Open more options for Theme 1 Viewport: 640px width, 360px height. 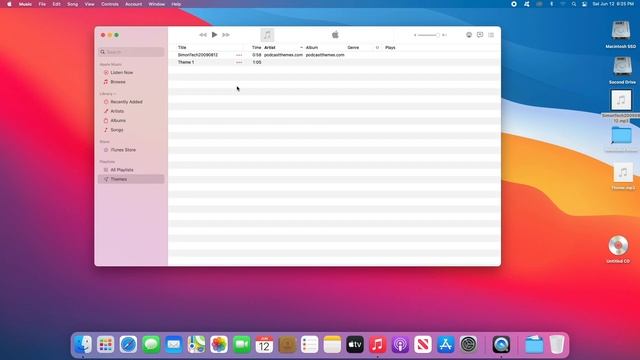239,62
